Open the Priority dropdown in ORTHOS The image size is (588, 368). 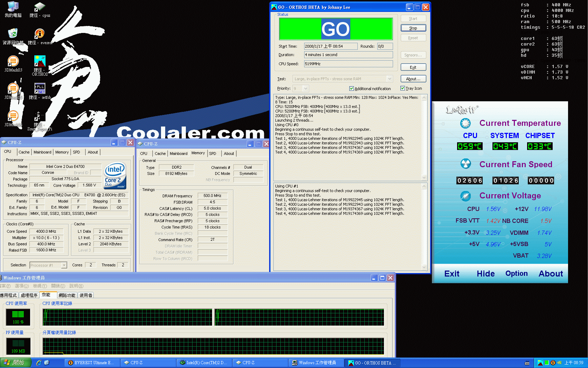click(306, 89)
